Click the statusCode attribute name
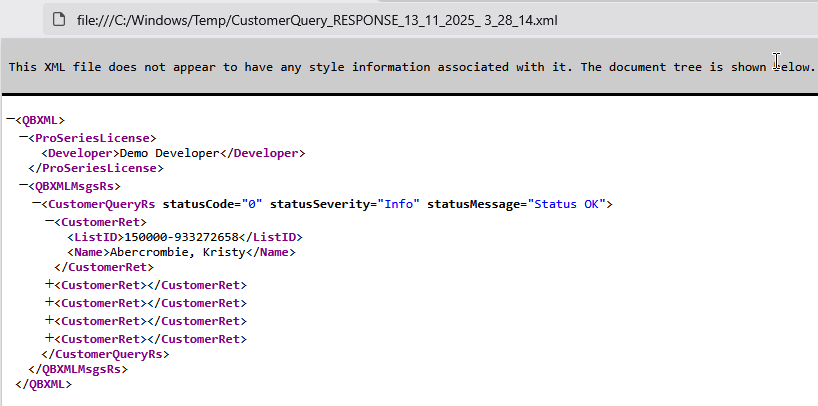818x406 pixels. click(199, 204)
